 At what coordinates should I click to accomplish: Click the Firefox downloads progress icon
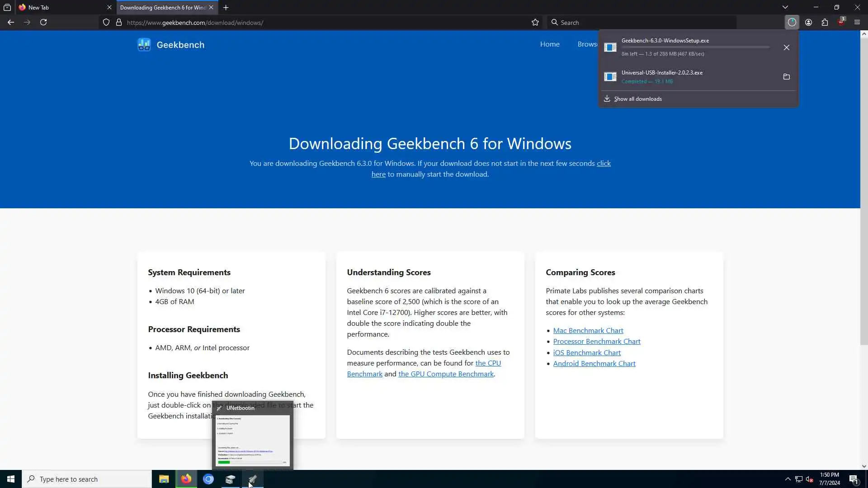792,22
